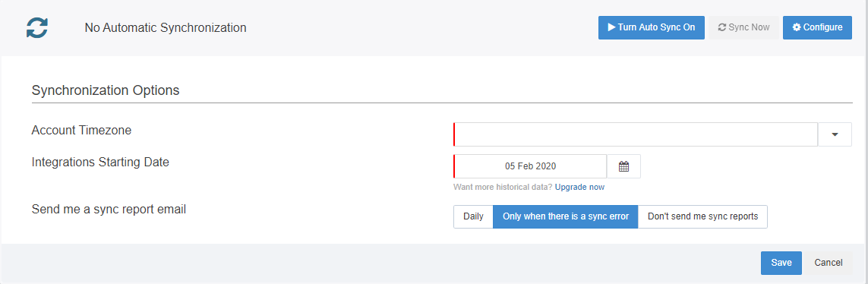Click the Sync Now button label
Image resolution: width=868 pixels, height=284 pixels.
[x=749, y=27]
